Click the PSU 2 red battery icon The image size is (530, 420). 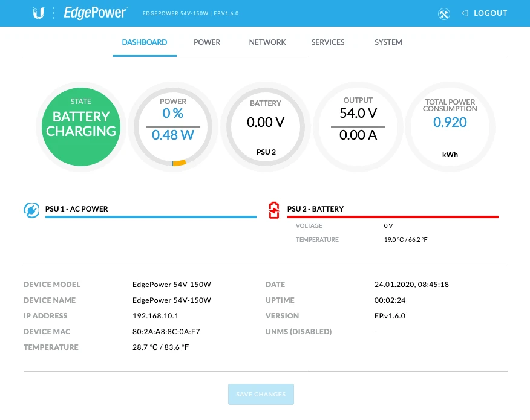(x=274, y=209)
